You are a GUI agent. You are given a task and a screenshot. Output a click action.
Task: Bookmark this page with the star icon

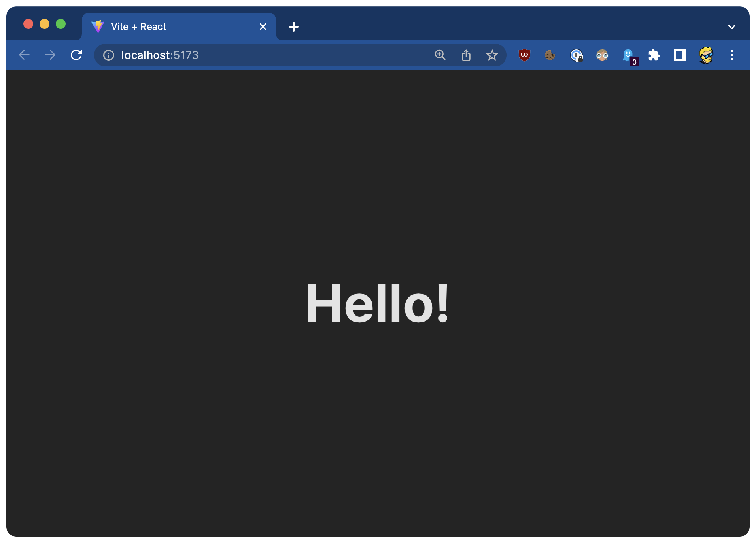[x=492, y=55]
